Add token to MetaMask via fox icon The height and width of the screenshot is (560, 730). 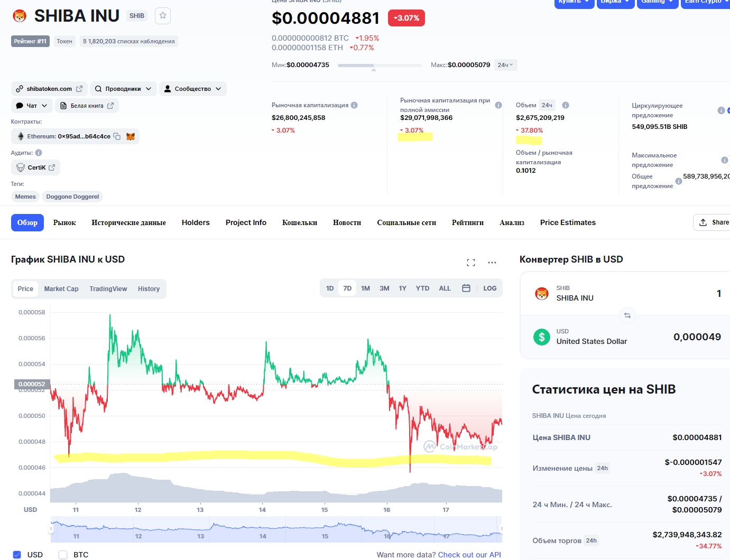click(x=131, y=136)
